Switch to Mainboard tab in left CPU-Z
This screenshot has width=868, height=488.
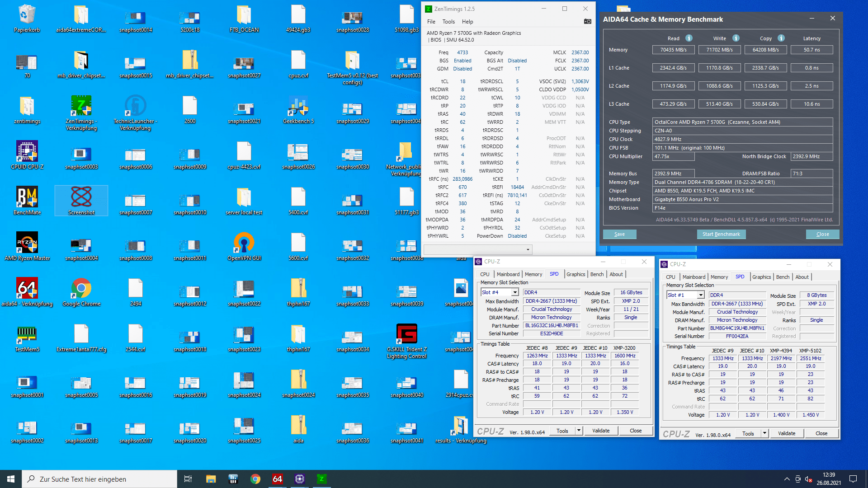pos(508,274)
